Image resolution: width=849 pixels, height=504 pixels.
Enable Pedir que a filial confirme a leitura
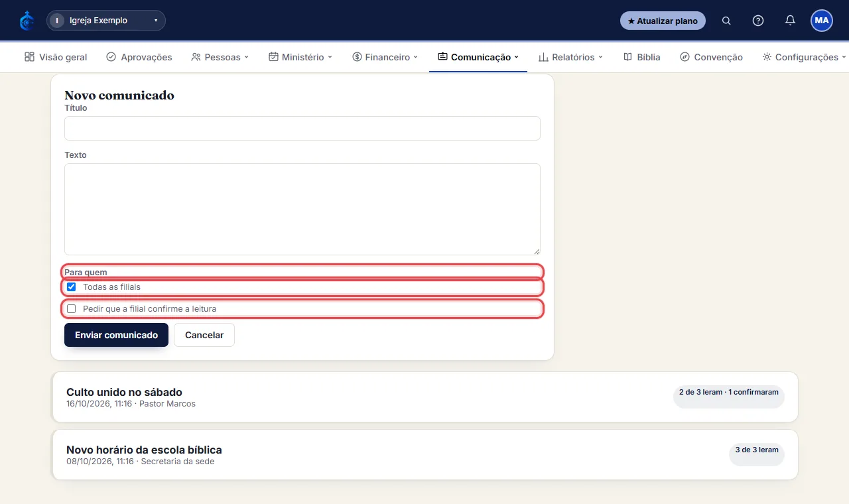click(72, 309)
